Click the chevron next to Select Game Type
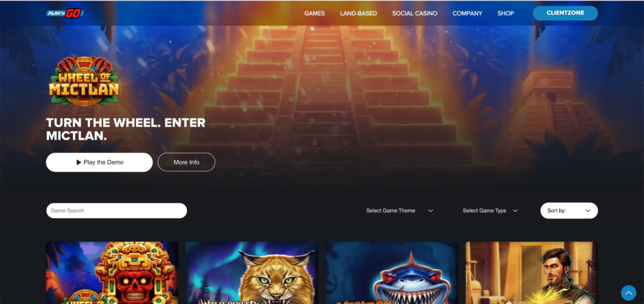Image resolution: width=644 pixels, height=304 pixels. [515, 211]
